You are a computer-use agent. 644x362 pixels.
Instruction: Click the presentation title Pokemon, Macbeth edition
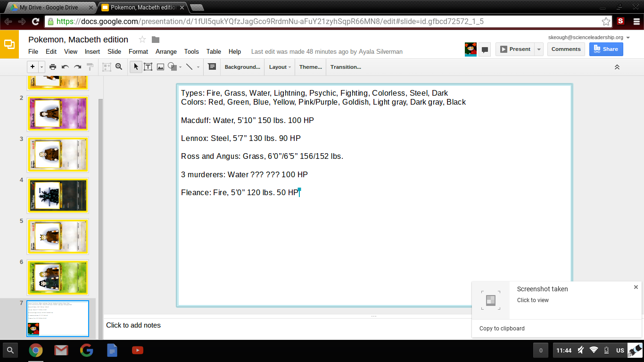78,40
